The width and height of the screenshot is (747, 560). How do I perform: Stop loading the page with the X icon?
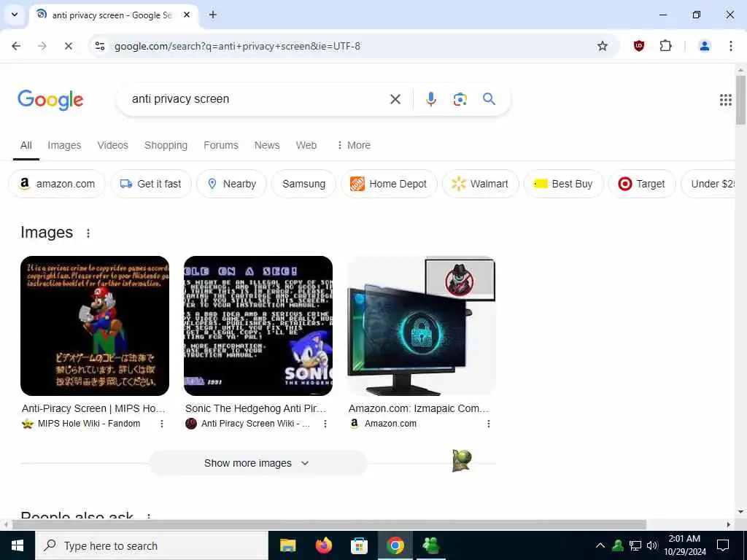pos(68,46)
